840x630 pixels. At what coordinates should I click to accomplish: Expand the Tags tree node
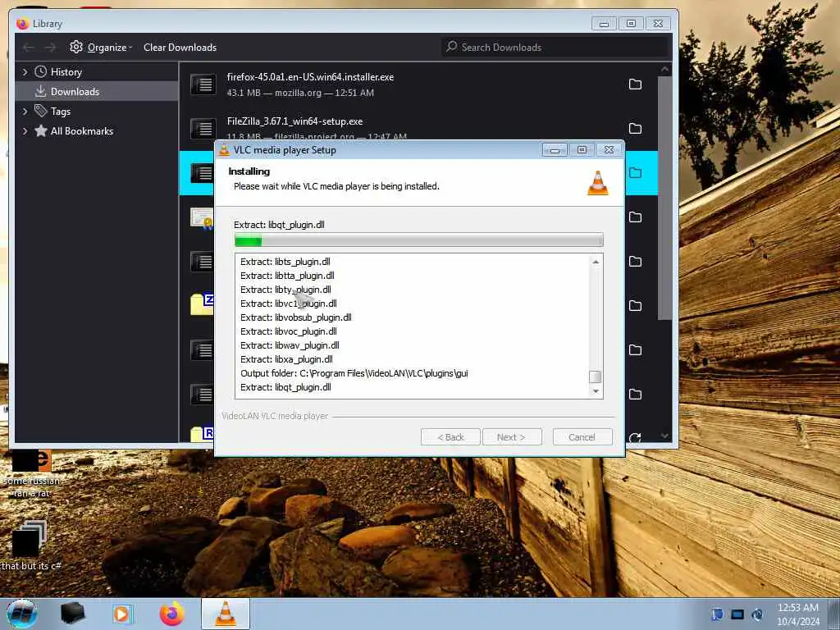coord(25,112)
